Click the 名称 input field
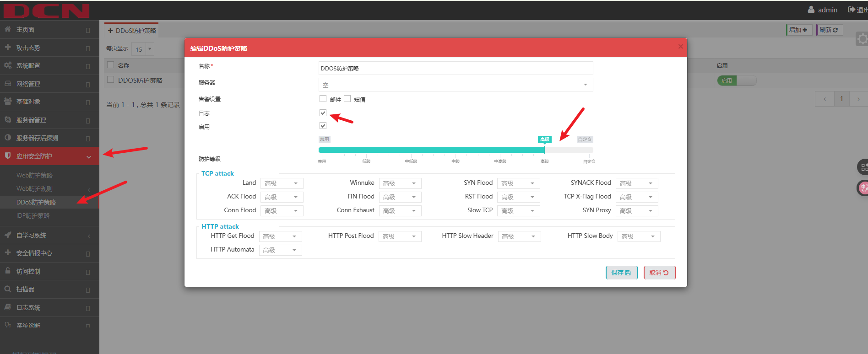Viewport: 868px width, 354px height. click(x=456, y=68)
